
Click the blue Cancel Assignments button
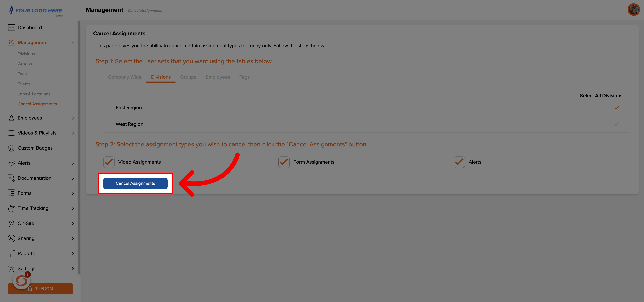click(x=135, y=183)
